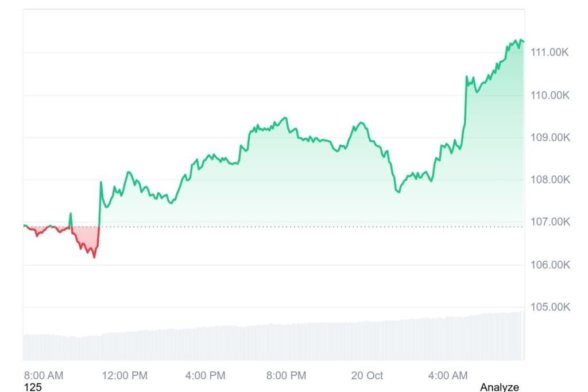This screenshot has width=588, height=392.
Task: Jump to the 20 Oct date label
Action: click(367, 375)
